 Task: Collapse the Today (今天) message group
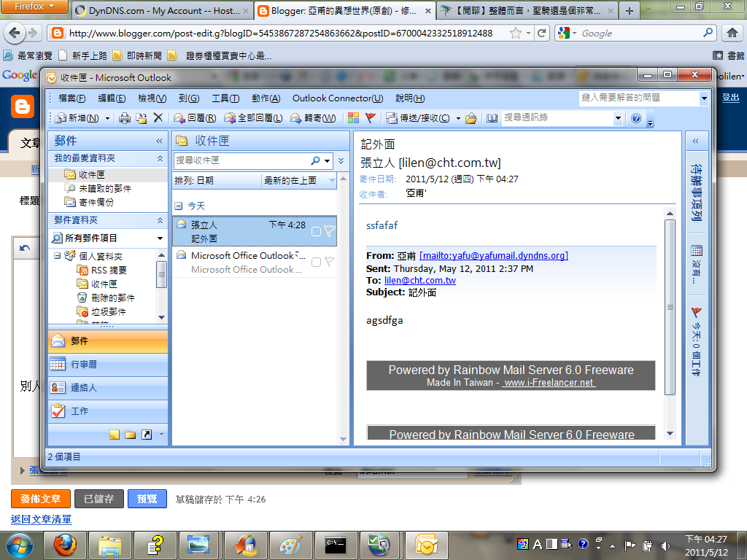[x=179, y=206]
